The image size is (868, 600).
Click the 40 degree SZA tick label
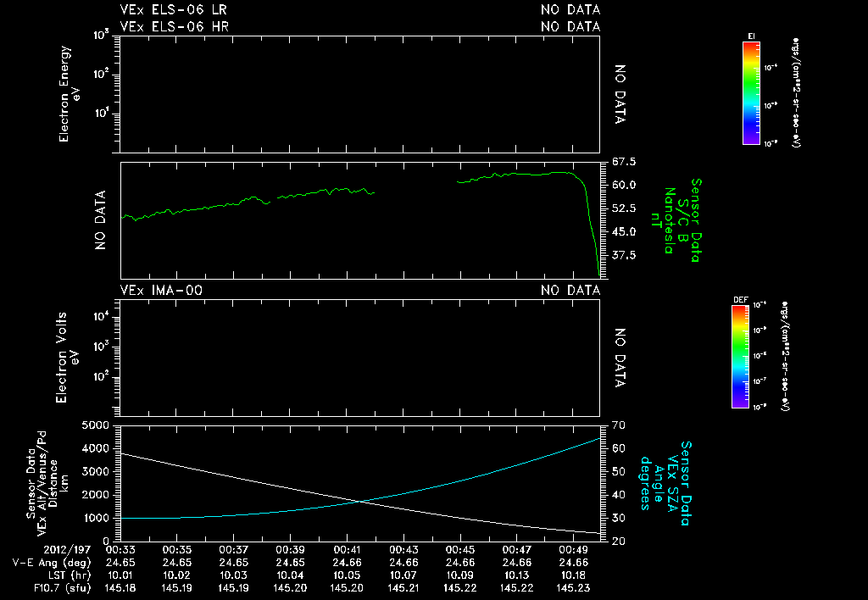click(x=618, y=495)
